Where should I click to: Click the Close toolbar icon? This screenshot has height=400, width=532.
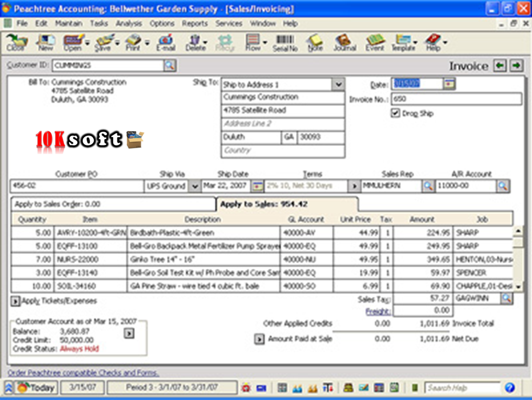coord(16,43)
